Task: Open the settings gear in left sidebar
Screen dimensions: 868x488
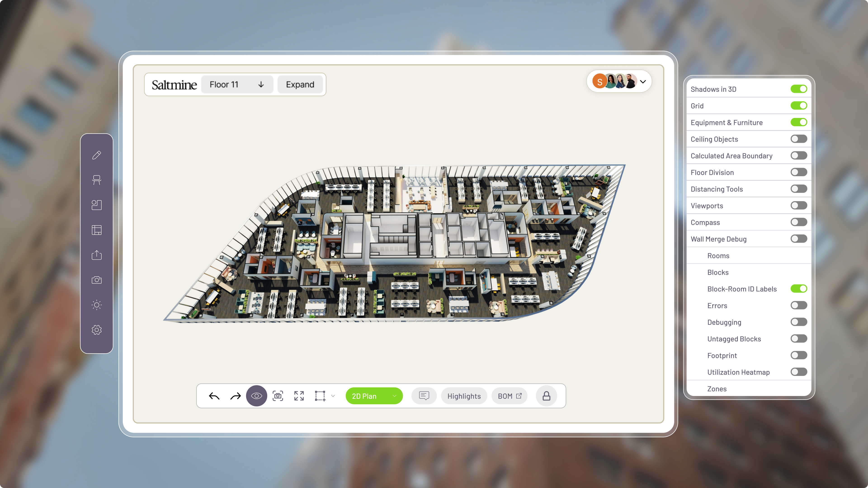Action: pos(97,330)
